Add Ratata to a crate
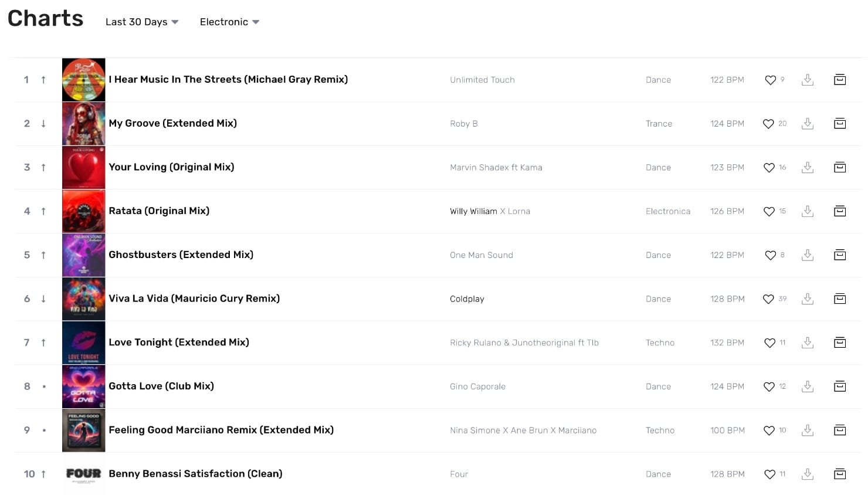The height and width of the screenshot is (495, 868). (x=839, y=211)
